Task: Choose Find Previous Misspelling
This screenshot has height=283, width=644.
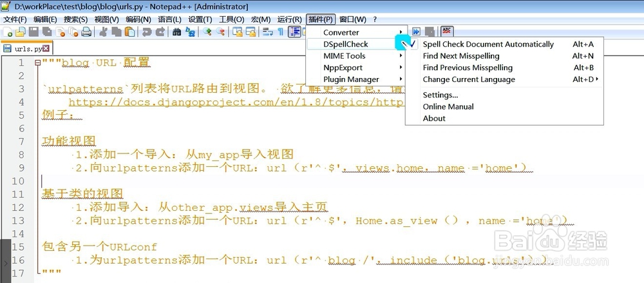Action: pos(504,68)
